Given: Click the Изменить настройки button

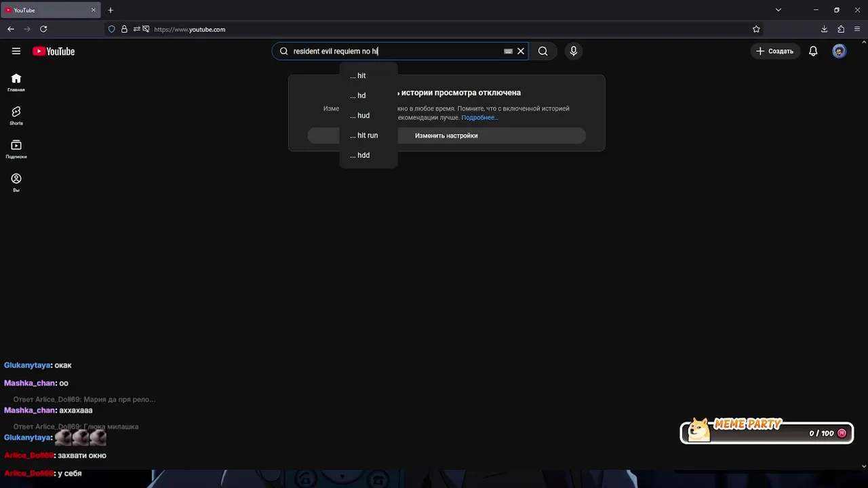Looking at the screenshot, I should pyautogui.click(x=446, y=136).
